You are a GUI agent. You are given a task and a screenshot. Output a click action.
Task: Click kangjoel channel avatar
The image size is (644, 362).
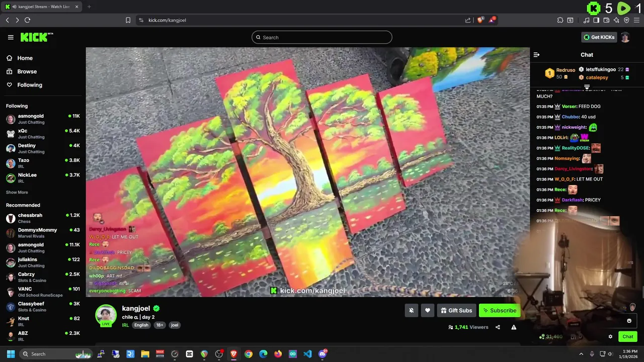point(106,315)
